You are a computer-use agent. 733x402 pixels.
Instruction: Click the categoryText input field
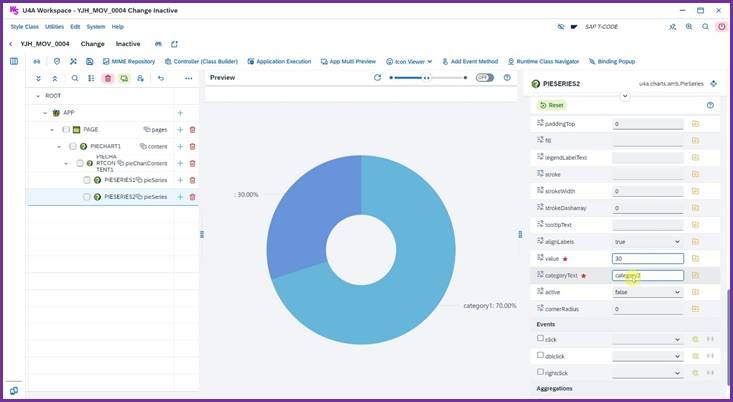point(647,275)
